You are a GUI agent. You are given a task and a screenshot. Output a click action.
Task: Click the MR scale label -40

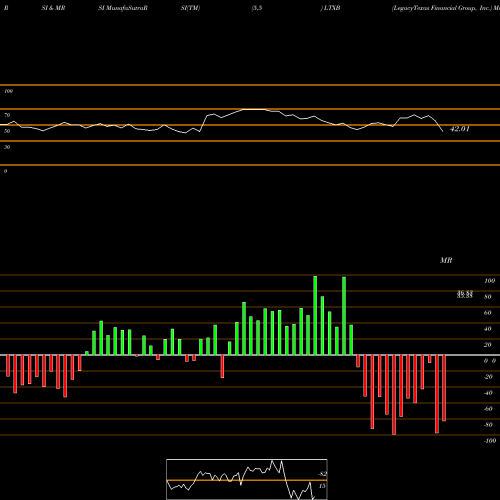pyautogui.click(x=488, y=393)
